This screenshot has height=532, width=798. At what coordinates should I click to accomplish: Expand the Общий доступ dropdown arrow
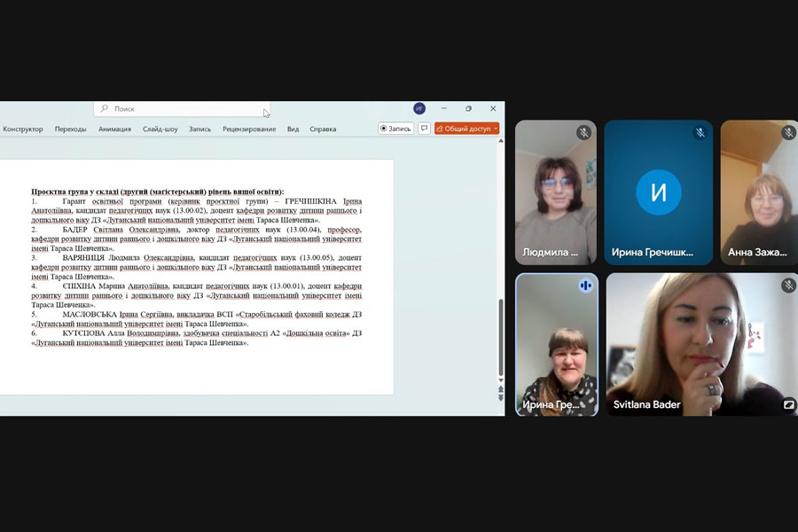point(496,129)
